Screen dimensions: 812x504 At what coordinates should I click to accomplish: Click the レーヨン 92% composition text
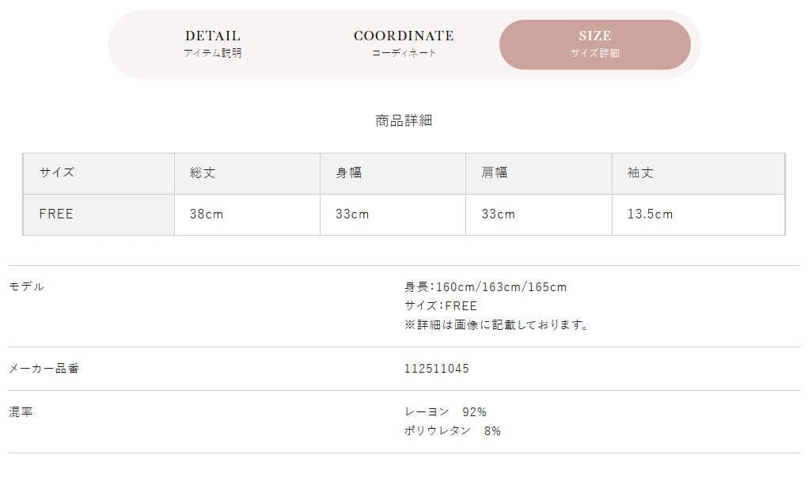446,412
